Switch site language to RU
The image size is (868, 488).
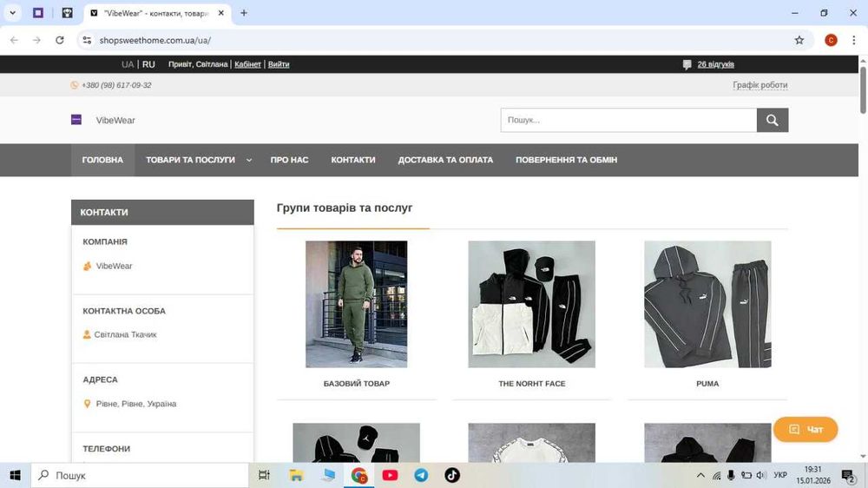[x=148, y=64]
